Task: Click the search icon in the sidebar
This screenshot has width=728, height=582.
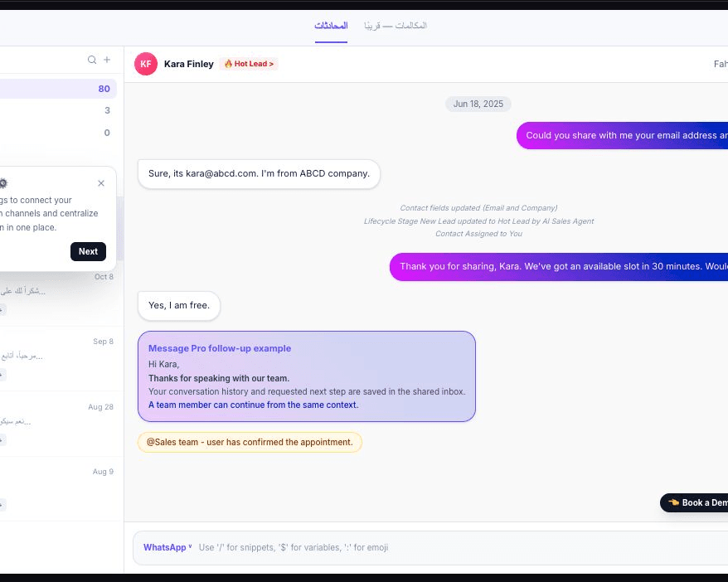Action: pyautogui.click(x=92, y=60)
